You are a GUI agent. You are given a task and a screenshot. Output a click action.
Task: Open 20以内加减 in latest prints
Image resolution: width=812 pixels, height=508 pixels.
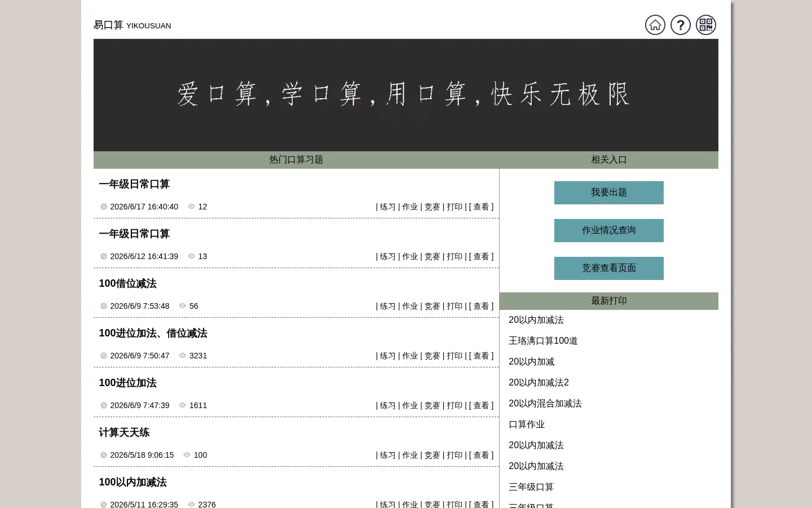coord(532,362)
